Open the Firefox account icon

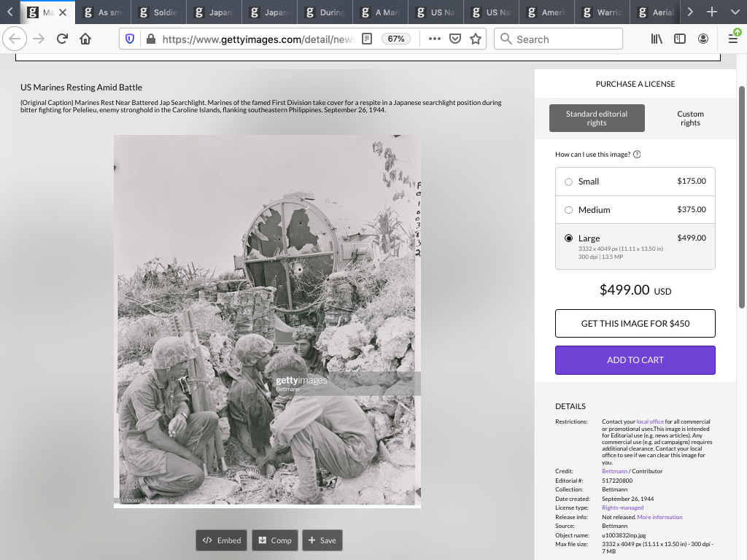703,39
